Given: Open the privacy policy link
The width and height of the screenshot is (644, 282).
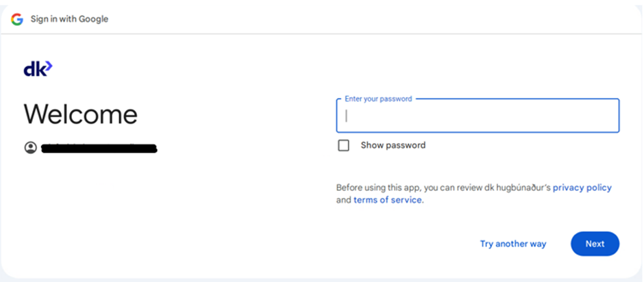Looking at the screenshot, I should coord(582,188).
